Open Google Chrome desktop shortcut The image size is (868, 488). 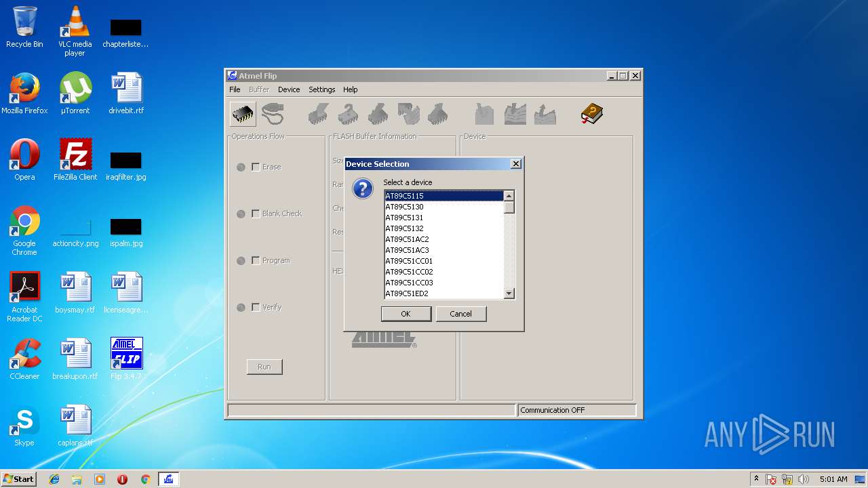(24, 230)
